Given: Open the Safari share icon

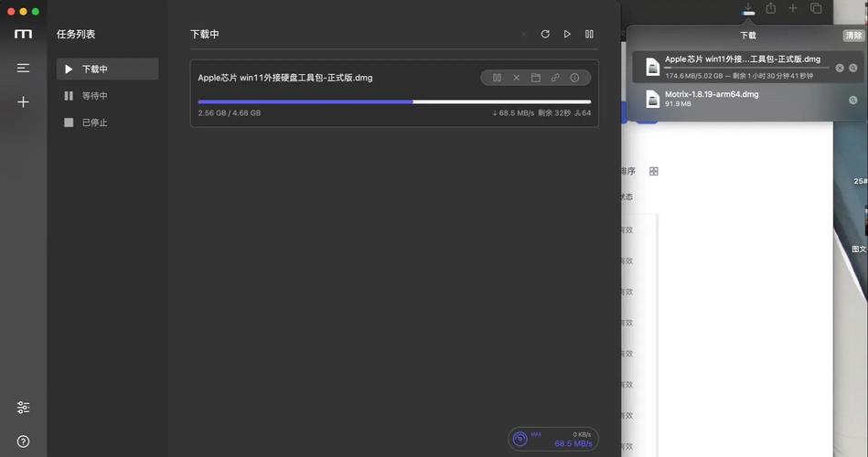Looking at the screenshot, I should pyautogui.click(x=770, y=8).
